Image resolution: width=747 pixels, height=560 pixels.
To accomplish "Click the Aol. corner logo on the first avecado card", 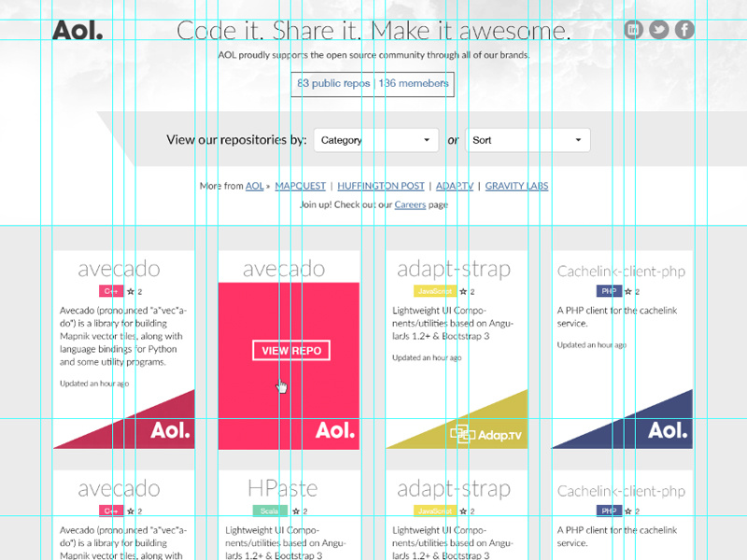I will tap(169, 430).
